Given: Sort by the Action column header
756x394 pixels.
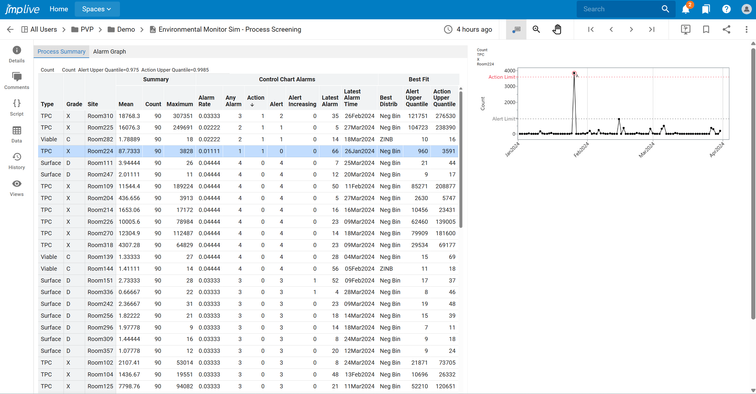Looking at the screenshot, I should [256, 100].
